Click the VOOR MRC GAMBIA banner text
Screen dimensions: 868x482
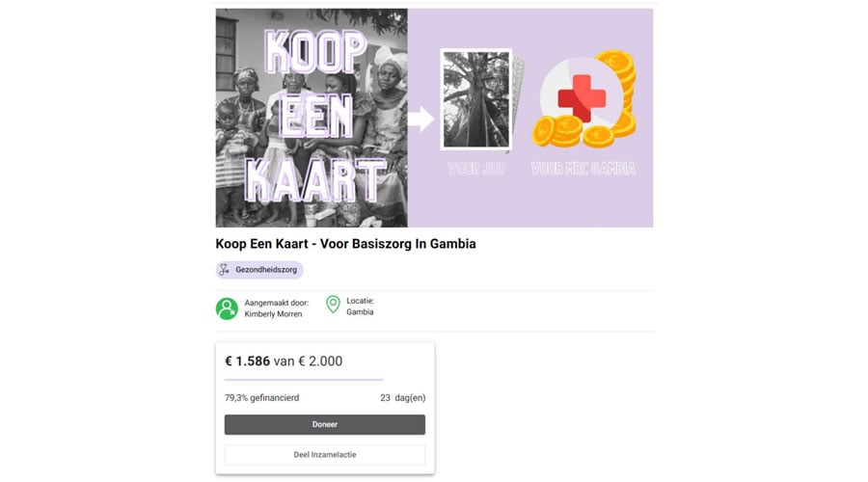(x=583, y=171)
